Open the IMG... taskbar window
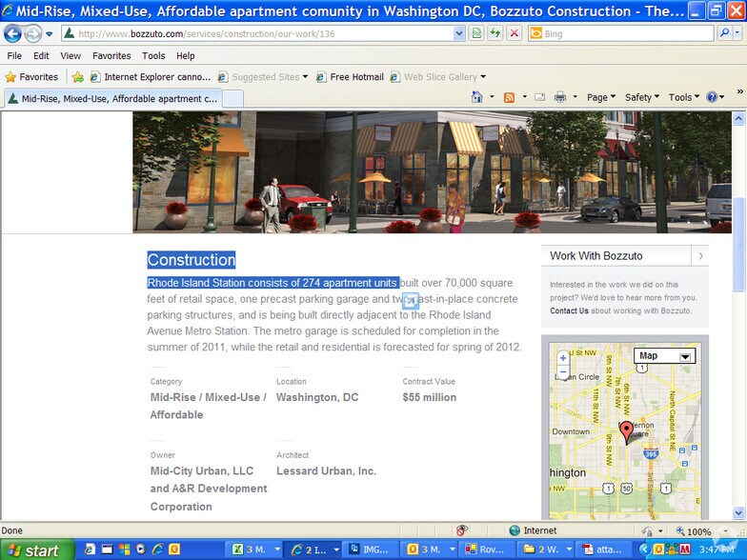The width and height of the screenshot is (747, 560). (370, 550)
